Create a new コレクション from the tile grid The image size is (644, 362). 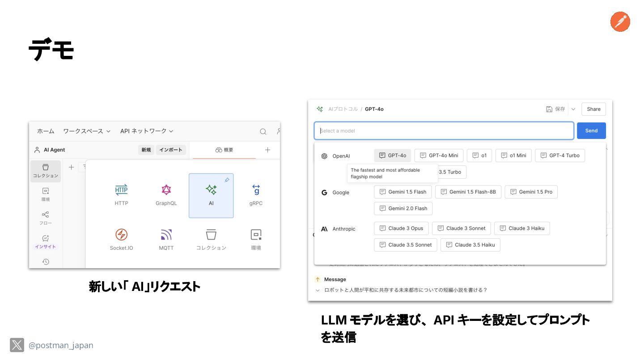click(x=211, y=239)
